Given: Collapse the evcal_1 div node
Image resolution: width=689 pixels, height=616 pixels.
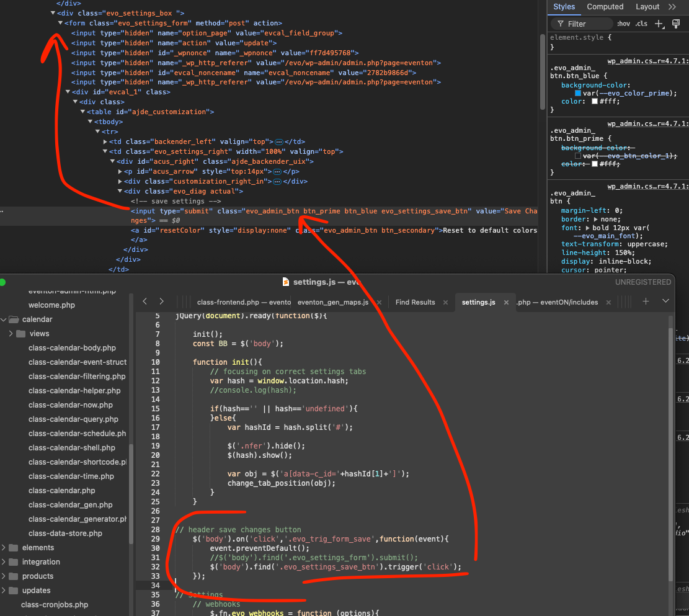Looking at the screenshot, I should (x=68, y=92).
